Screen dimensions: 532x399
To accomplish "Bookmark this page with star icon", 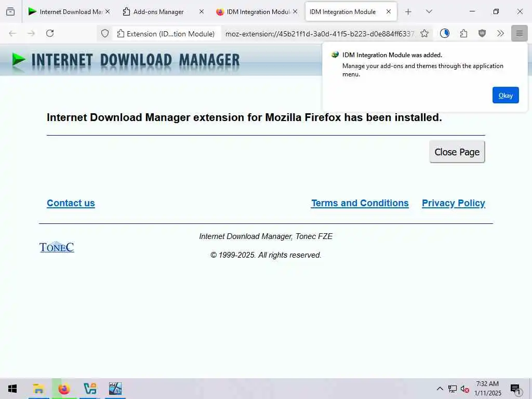I will pyautogui.click(x=424, y=33).
